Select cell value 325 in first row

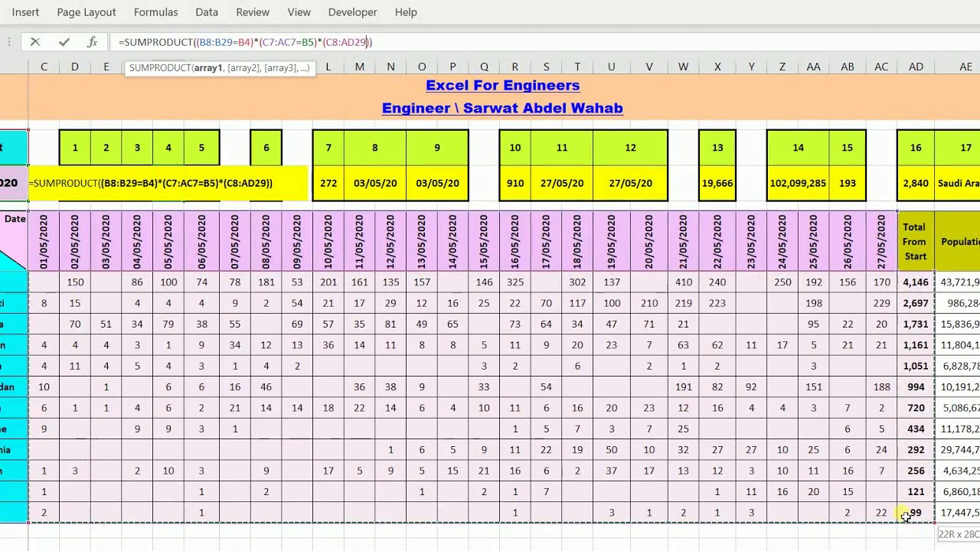tap(515, 282)
